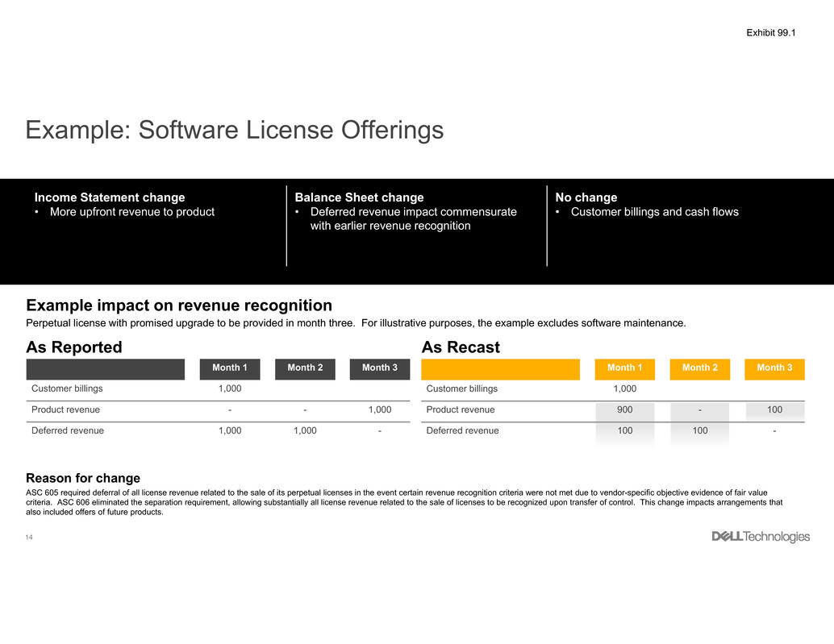834x644 pixels.
Task: Click the orange Month 3 column header
Action: click(774, 368)
